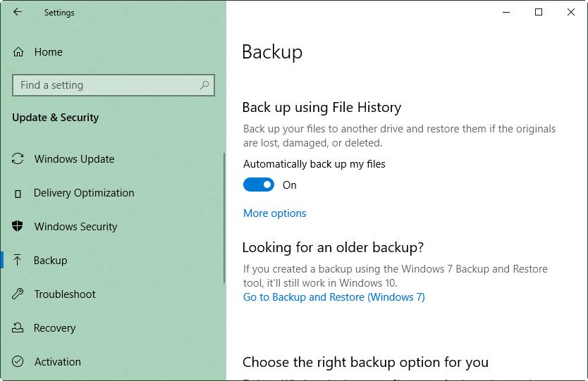Click the search magnifier icon
588x381 pixels.
click(x=204, y=85)
